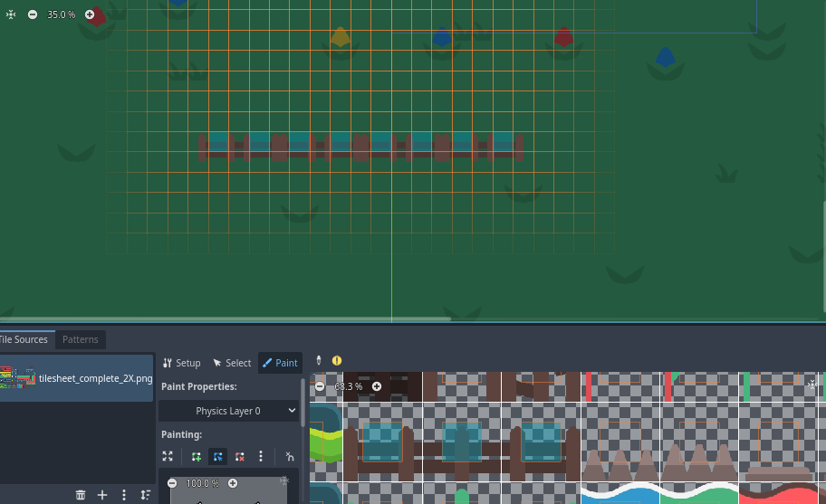Select the add polygon points tool

coord(197,456)
